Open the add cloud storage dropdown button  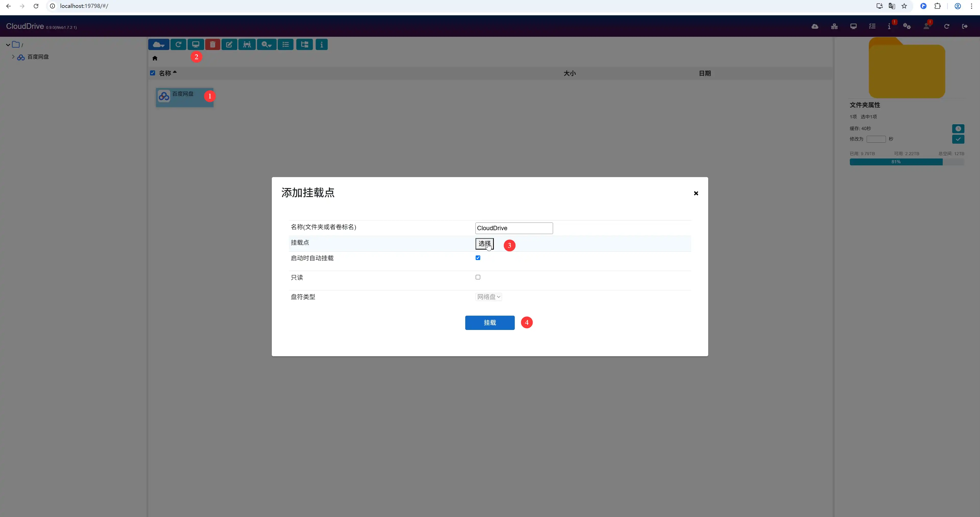pyautogui.click(x=159, y=44)
